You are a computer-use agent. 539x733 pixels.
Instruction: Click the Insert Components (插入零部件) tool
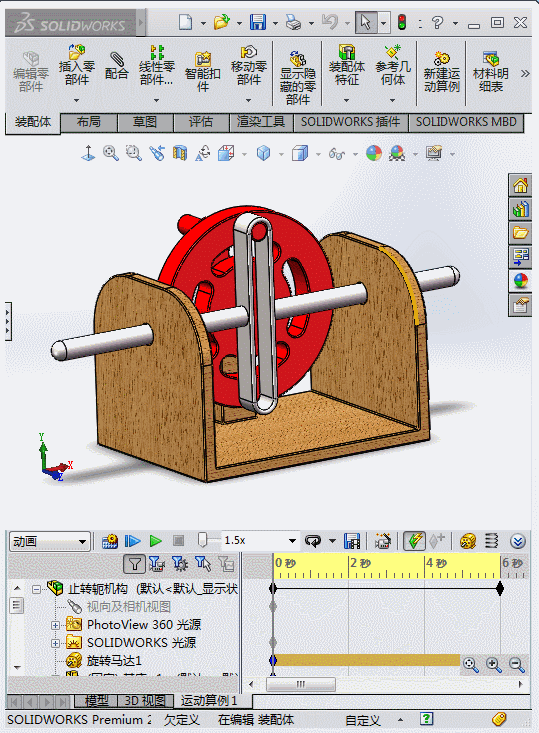[77, 65]
